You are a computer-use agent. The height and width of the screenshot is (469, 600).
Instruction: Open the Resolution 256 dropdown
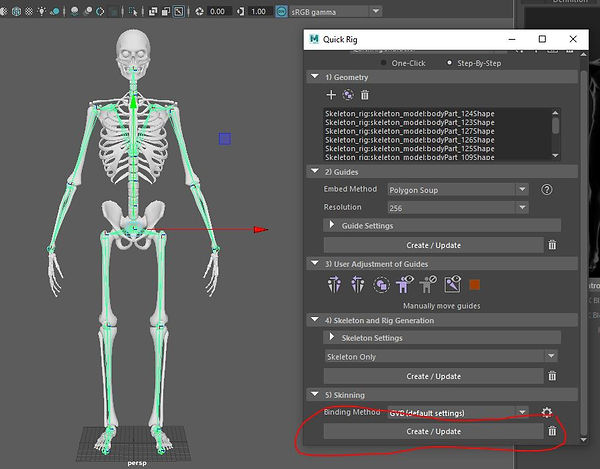click(x=458, y=208)
